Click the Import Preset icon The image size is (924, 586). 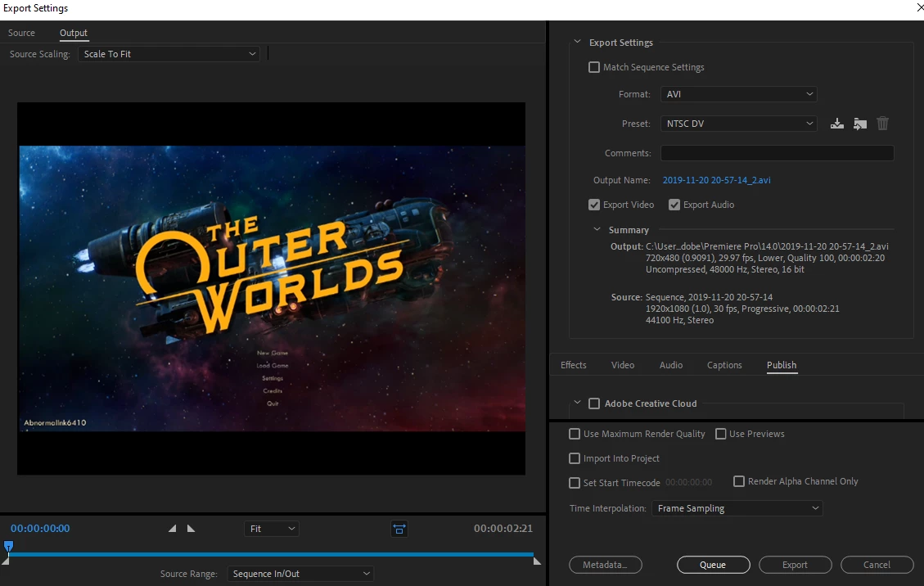[860, 124]
